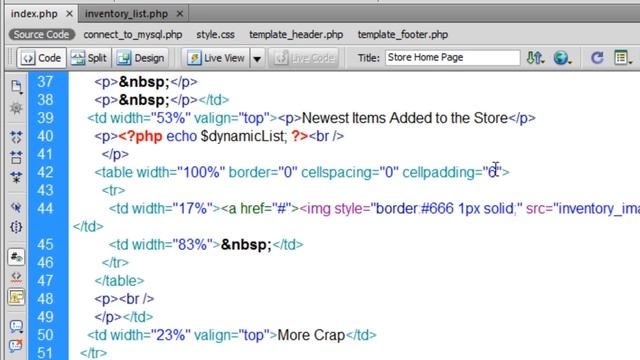Screen dimensions: 640x360
Task: Open related file connect_to_mysql.php
Action: pos(133,35)
